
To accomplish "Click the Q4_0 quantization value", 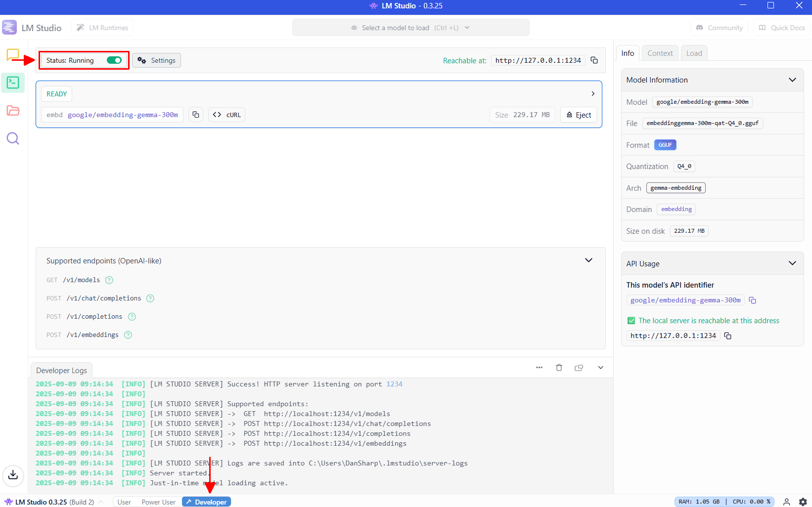I will click(684, 167).
